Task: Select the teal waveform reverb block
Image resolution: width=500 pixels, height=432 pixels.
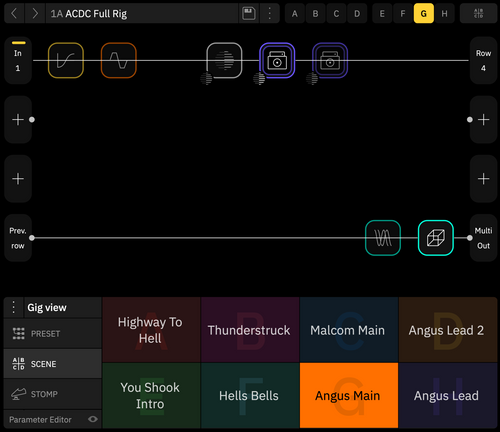Action: pyautogui.click(x=383, y=238)
